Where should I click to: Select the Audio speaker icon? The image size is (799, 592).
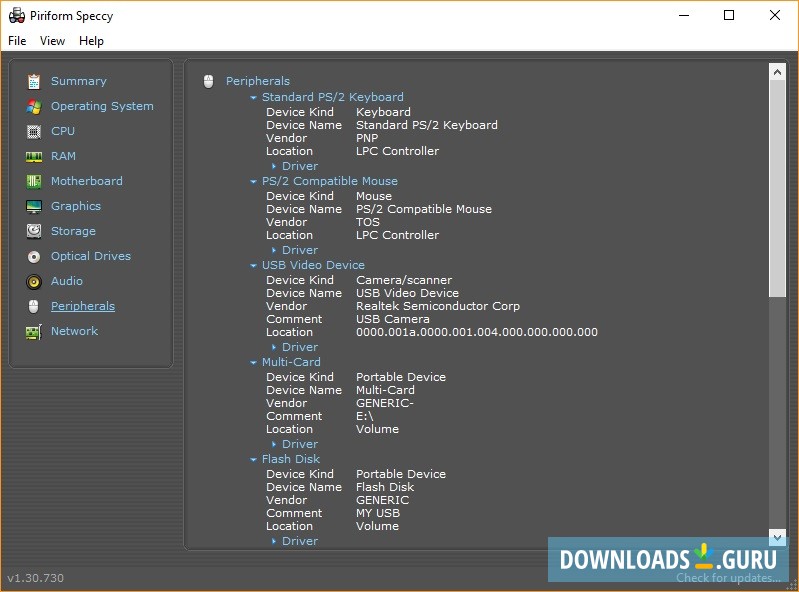(x=34, y=281)
